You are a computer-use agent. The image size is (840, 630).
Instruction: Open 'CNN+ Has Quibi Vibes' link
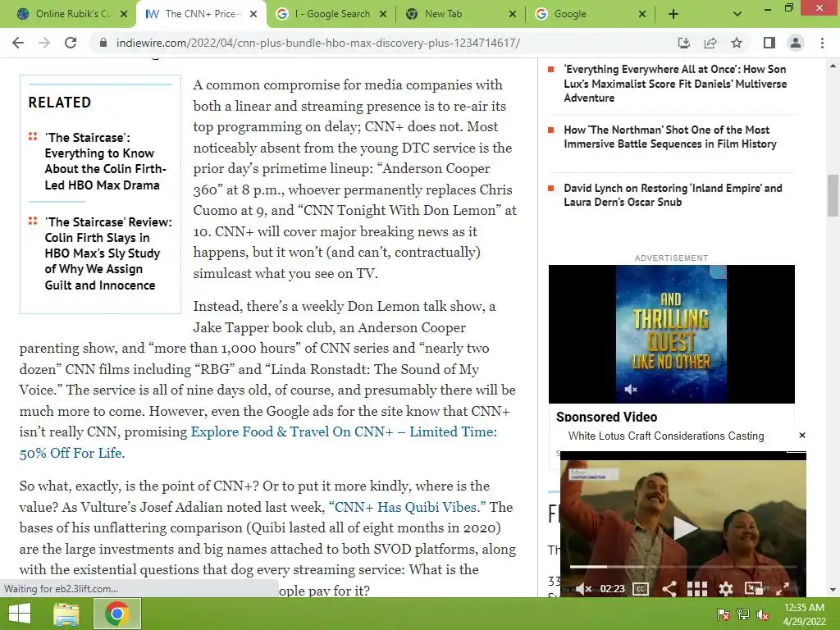pos(407,507)
